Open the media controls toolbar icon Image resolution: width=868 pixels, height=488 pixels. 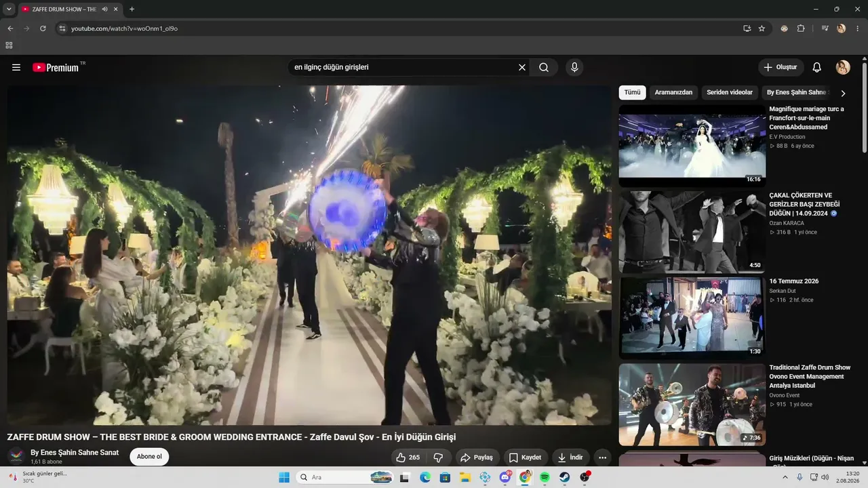825,28
